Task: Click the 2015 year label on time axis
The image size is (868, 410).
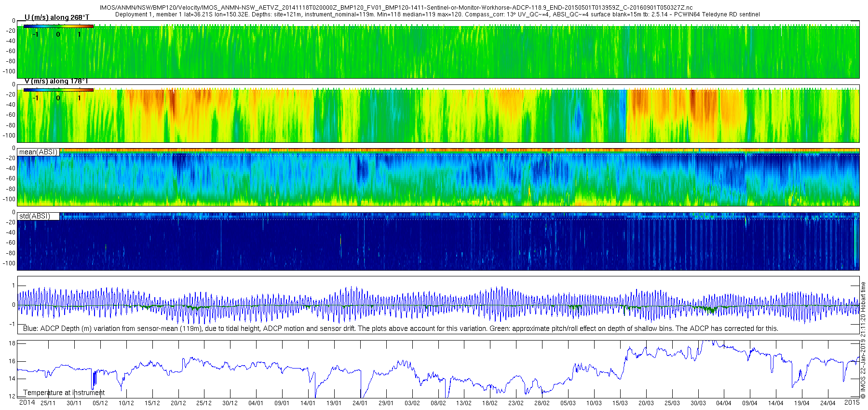Action: tap(852, 403)
